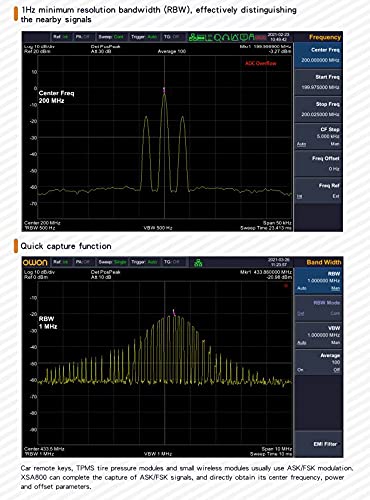The width and height of the screenshot is (370, 500).
Task: Click the EMI Filter softkey
Action: pyautogui.click(x=318, y=444)
